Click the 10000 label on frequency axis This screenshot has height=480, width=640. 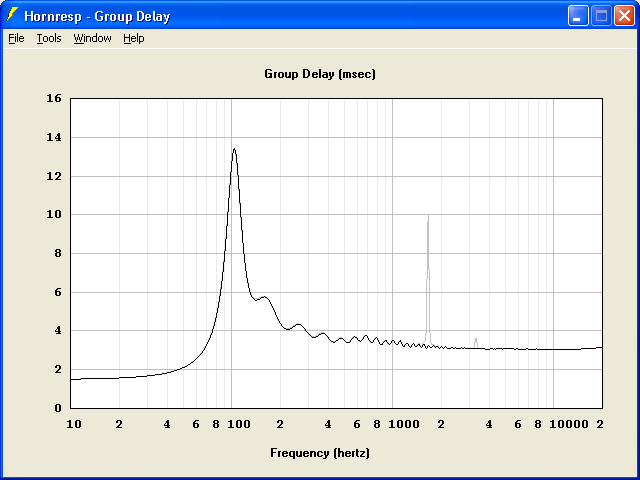pos(569,424)
